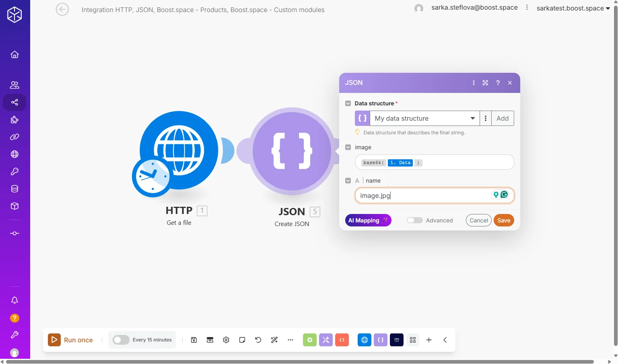Viewport: 618px width, 364px height.
Task: Select the JSON Create JSON module
Action: (x=292, y=151)
